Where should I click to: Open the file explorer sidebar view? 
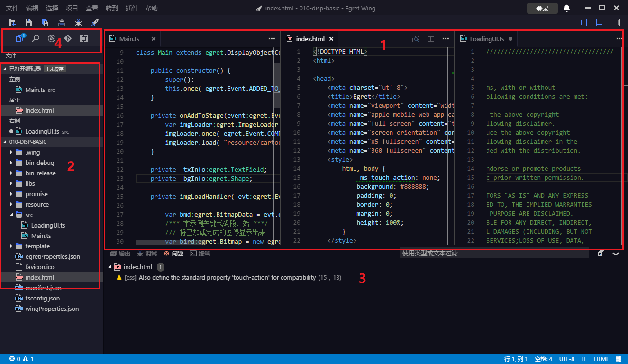pos(20,39)
